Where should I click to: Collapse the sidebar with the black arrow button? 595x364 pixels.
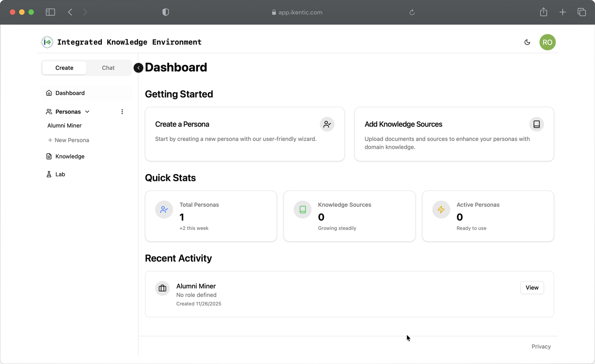tap(138, 68)
